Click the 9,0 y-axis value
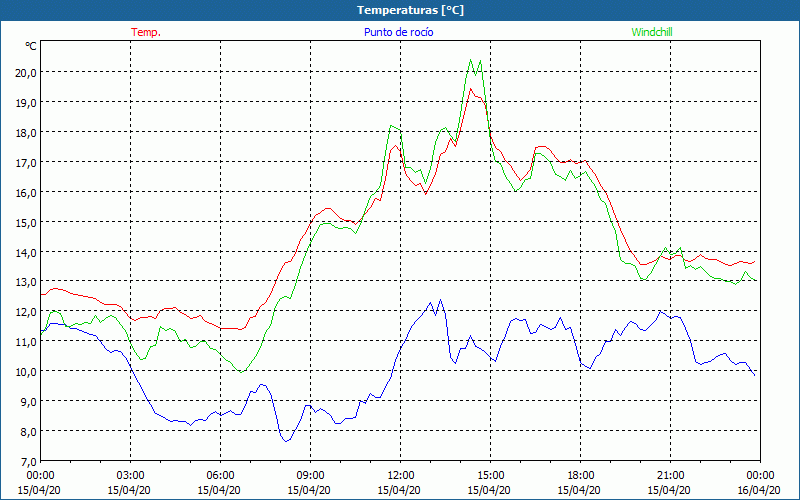Image resolution: width=800 pixels, height=500 pixels. point(29,401)
